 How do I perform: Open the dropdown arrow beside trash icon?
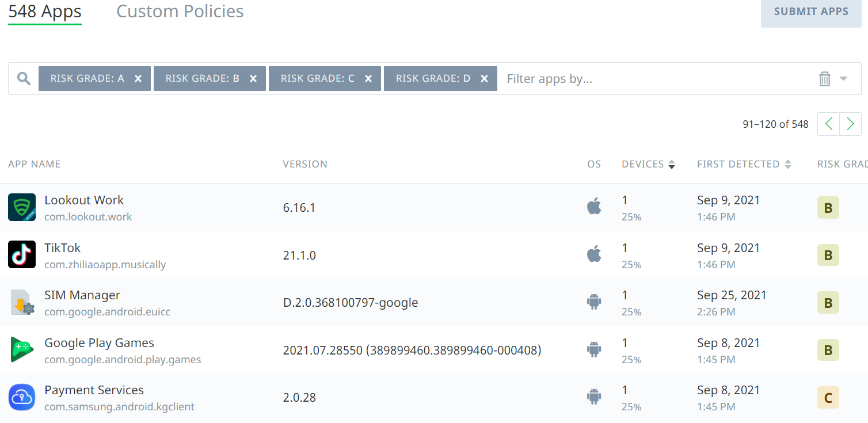coord(844,79)
